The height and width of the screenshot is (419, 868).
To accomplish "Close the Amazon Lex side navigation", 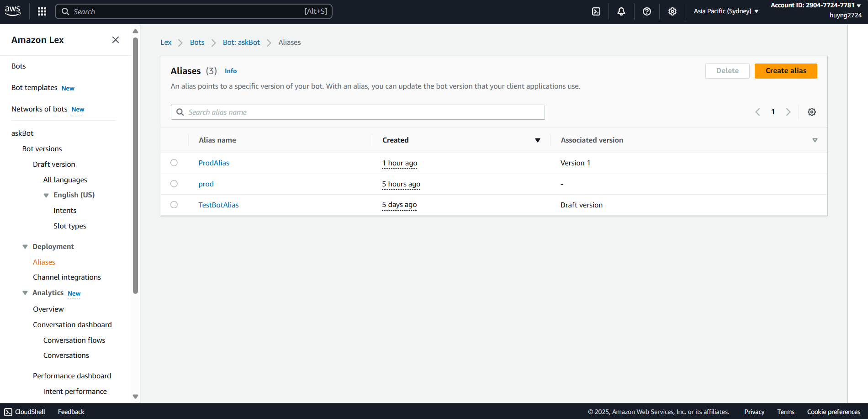I will pyautogui.click(x=116, y=40).
